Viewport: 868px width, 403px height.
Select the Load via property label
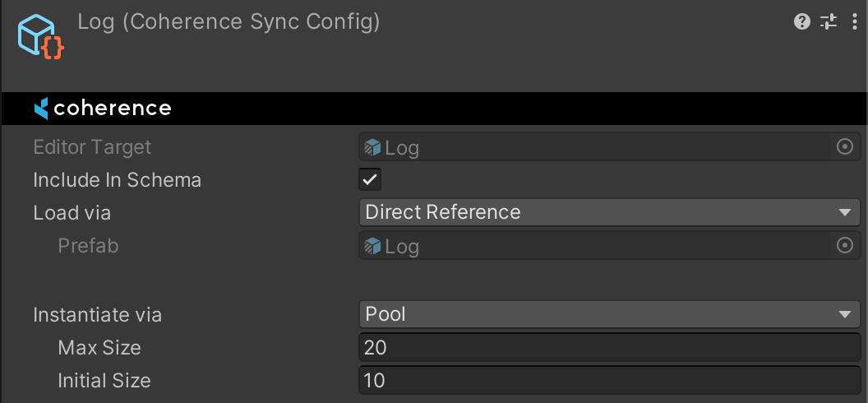(x=72, y=213)
